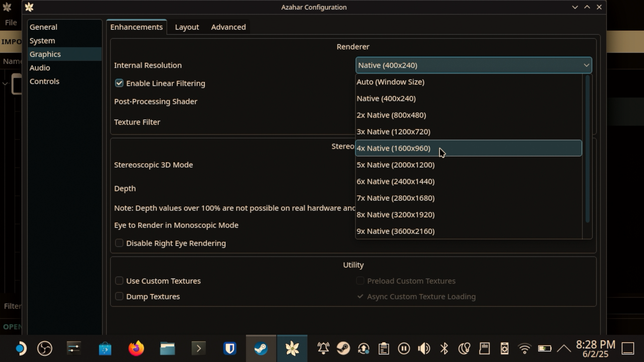This screenshot has height=362, width=644.
Task: Choose Auto (Window Size) resolution
Action: 469,82
